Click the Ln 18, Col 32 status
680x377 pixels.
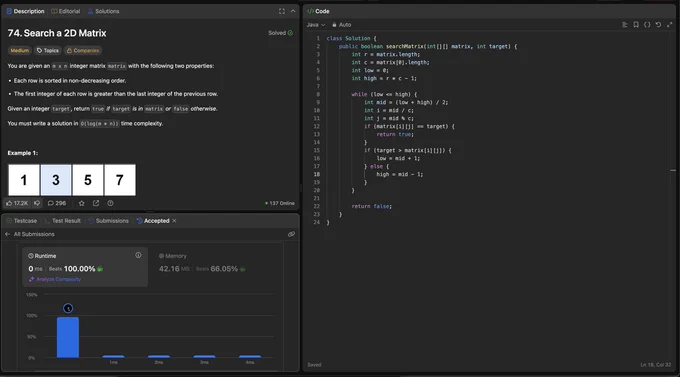tap(656, 365)
